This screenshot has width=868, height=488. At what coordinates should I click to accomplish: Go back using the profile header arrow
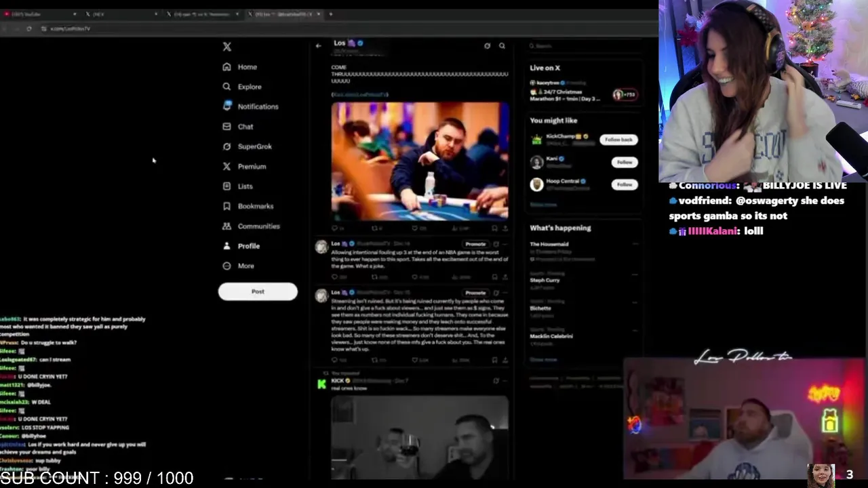tap(318, 45)
